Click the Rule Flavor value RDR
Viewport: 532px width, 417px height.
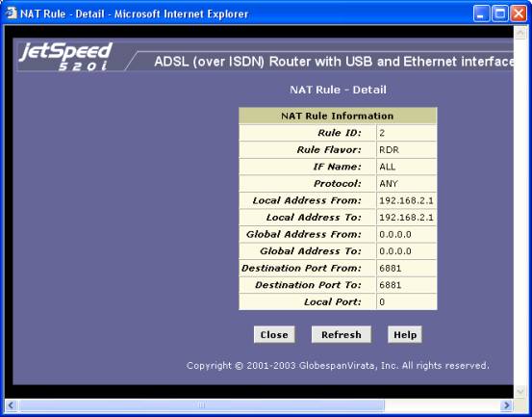(389, 149)
